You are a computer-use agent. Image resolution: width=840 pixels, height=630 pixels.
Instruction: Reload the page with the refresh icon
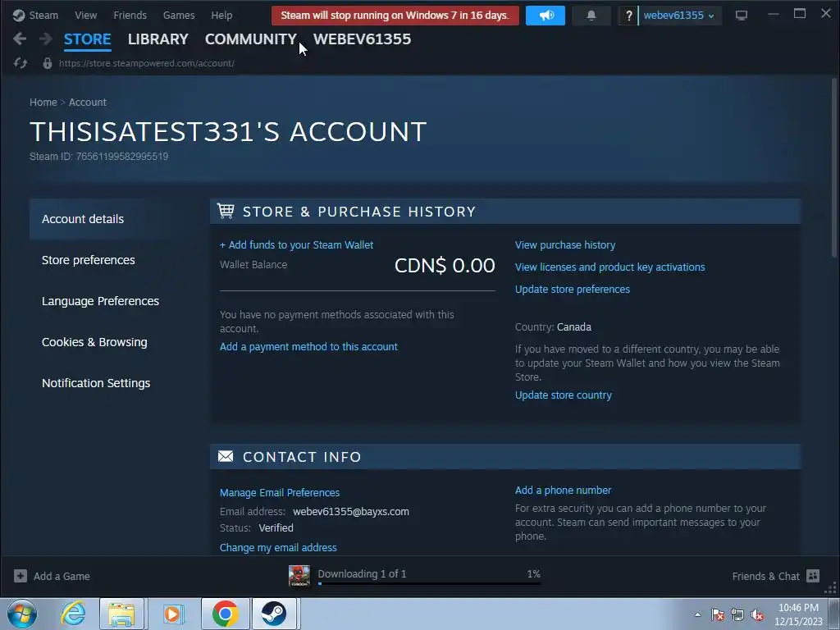click(x=21, y=63)
